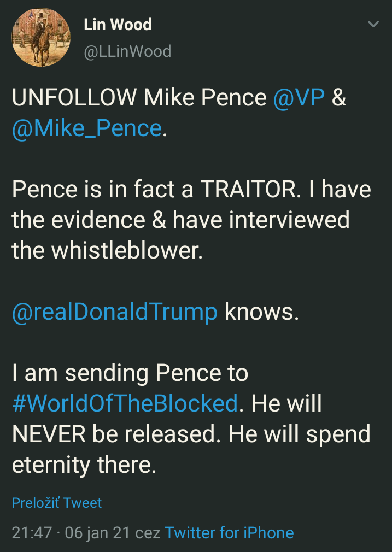Open the @VP mention link
Viewport: 392px width, 552px height.
(299, 97)
